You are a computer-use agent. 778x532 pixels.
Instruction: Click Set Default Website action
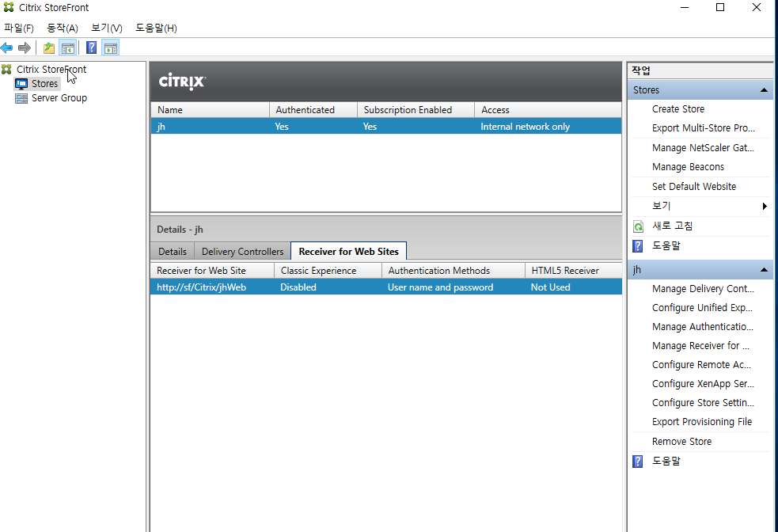coord(693,187)
